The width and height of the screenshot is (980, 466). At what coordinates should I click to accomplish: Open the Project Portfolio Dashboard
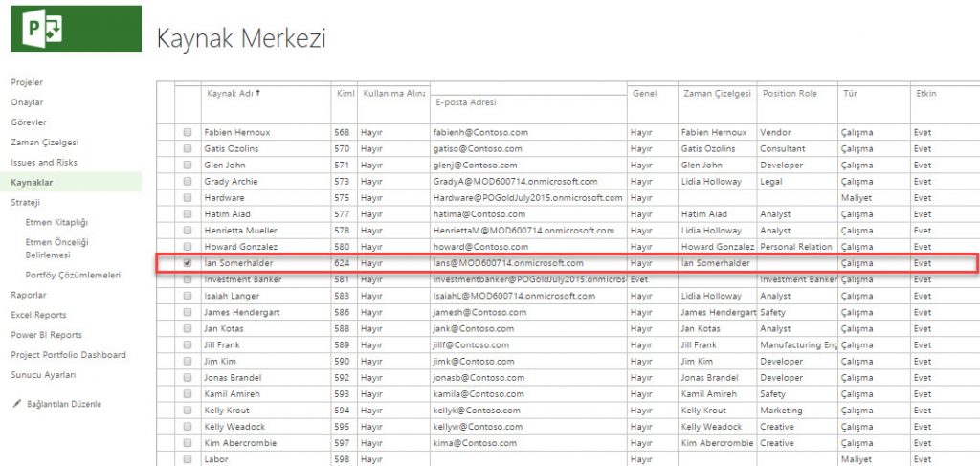pyautogui.click(x=68, y=355)
